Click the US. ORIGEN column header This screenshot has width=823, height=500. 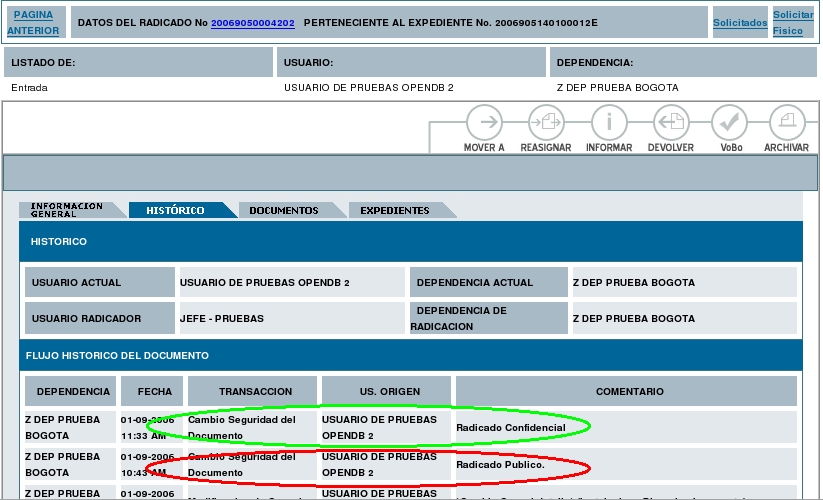click(x=386, y=391)
